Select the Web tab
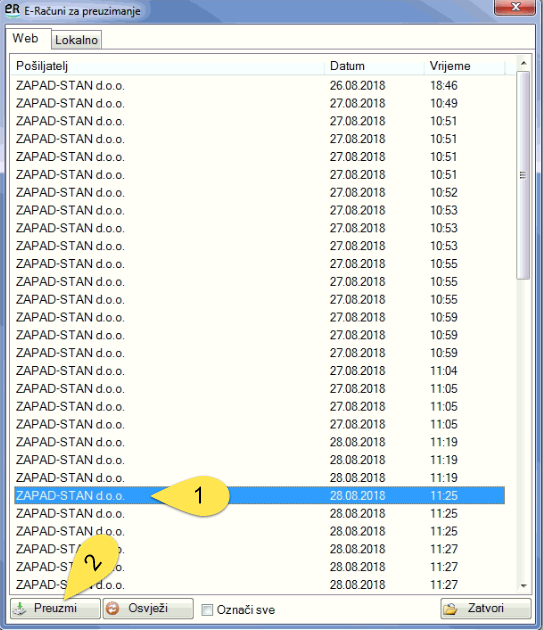 25,38
